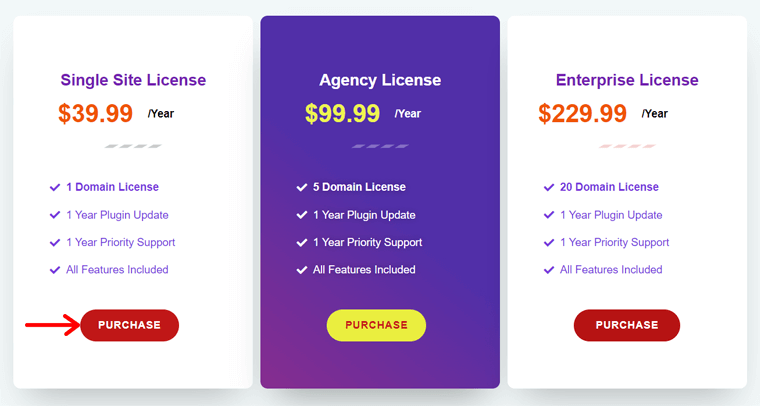Viewport: 760px width, 406px height.
Task: Click the $39.99 price
Action: pyautogui.click(x=95, y=113)
